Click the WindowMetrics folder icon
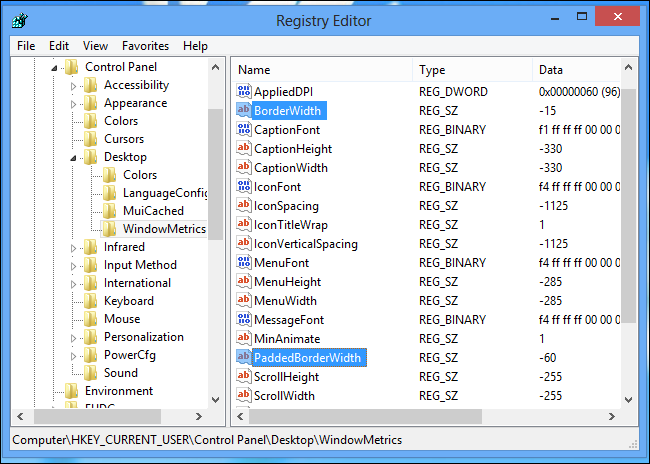650x464 pixels. pos(109,228)
